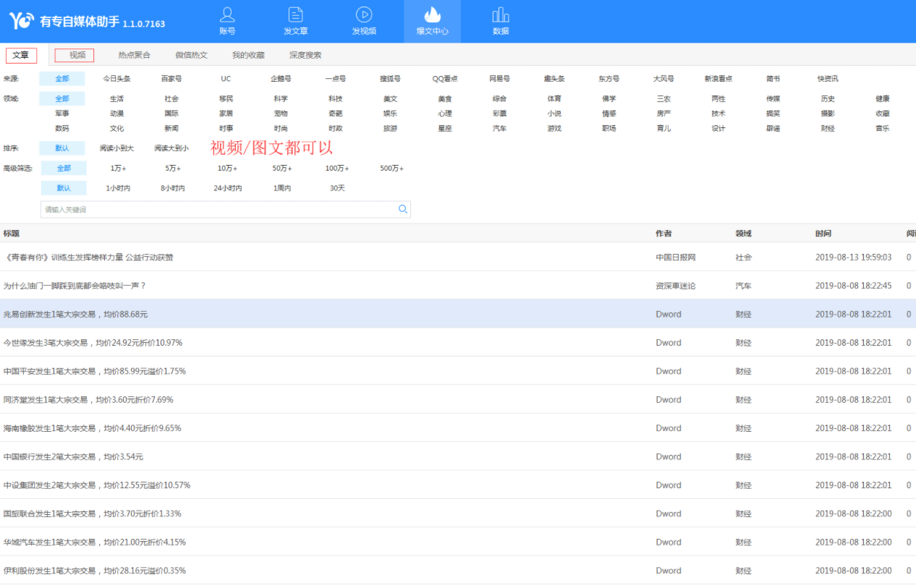Click the app logo in the header
The image size is (916, 588).
pyautogui.click(x=22, y=21)
